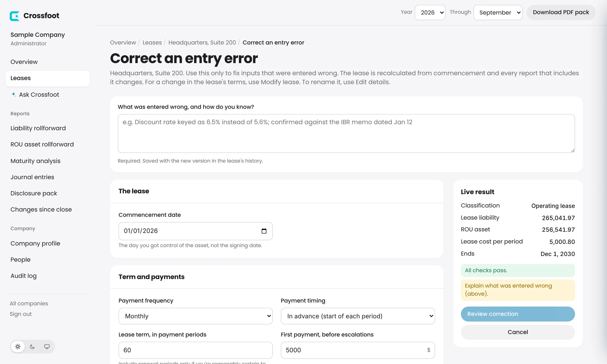Click the First payment field showing 5000
The width and height of the screenshot is (607, 364).
tap(358, 350)
